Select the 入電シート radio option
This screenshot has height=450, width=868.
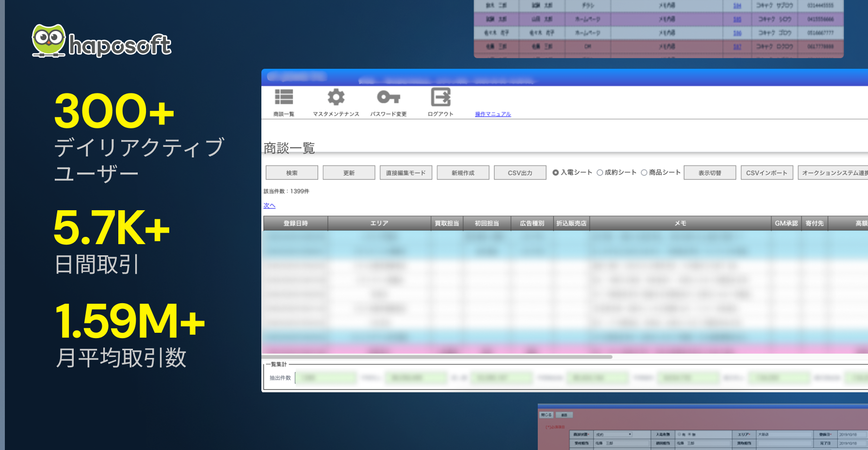coord(556,172)
